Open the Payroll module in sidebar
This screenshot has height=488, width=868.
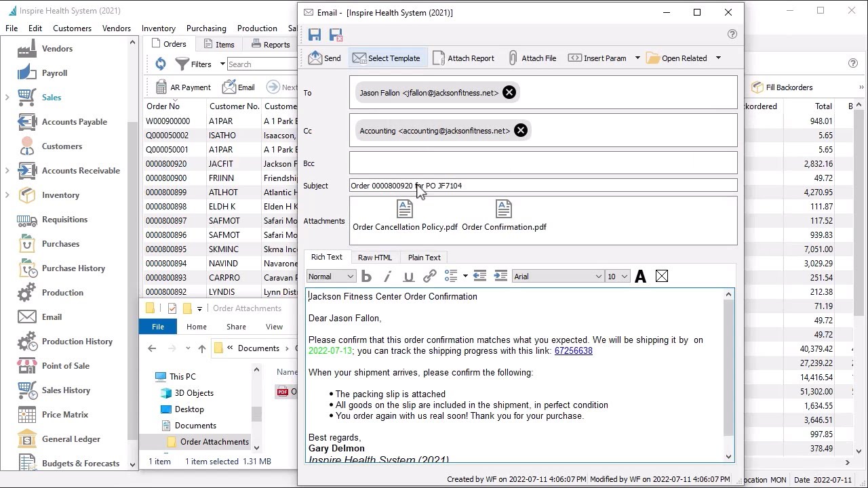(54, 73)
